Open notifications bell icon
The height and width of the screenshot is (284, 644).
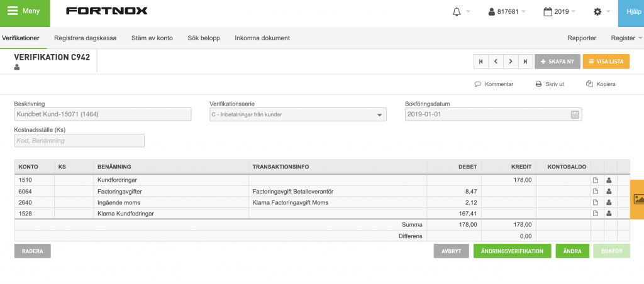point(457,12)
